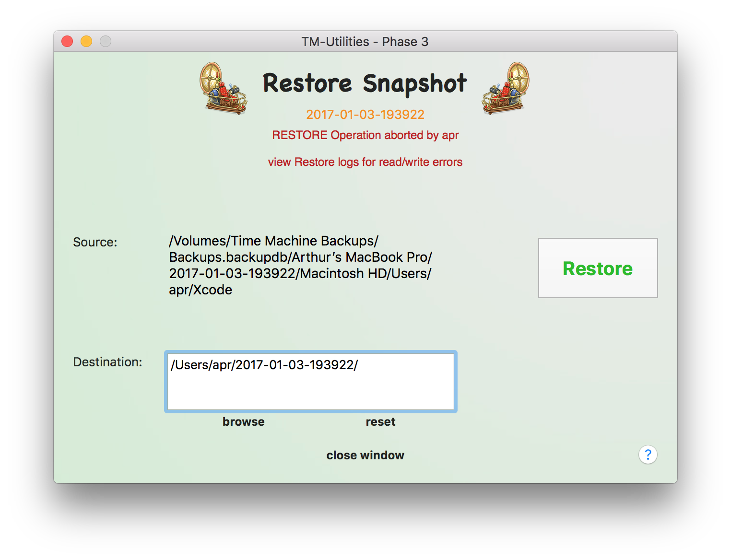Open the help question mark button
Image resolution: width=731 pixels, height=560 pixels.
click(648, 455)
